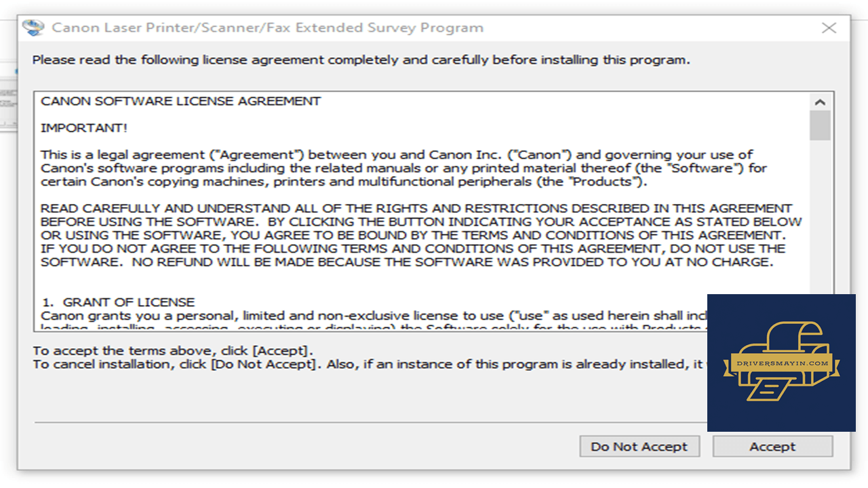Image resolution: width=868 pixels, height=488 pixels.
Task: Click the IMPORTANT! line in license
Action: point(84,127)
